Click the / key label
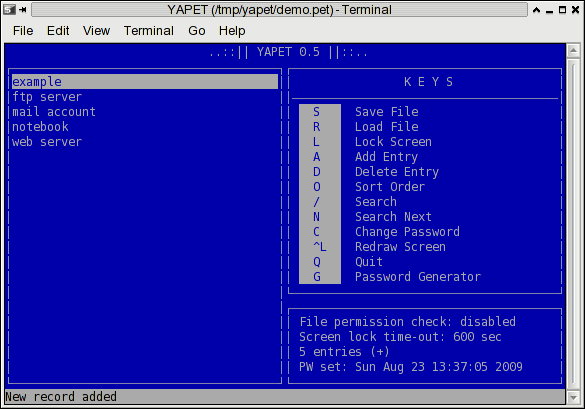The image size is (585, 409). pos(316,202)
